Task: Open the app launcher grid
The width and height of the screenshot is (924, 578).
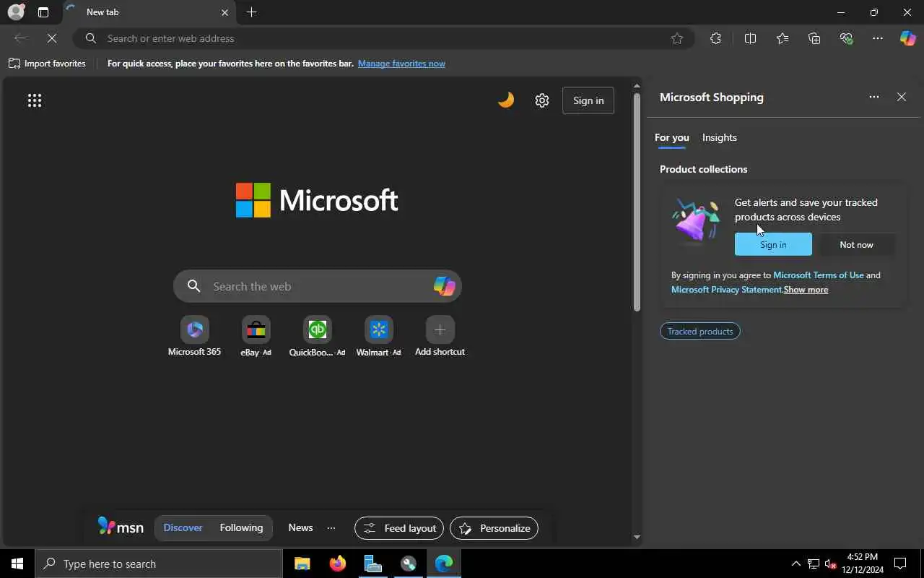Action: pos(35,100)
